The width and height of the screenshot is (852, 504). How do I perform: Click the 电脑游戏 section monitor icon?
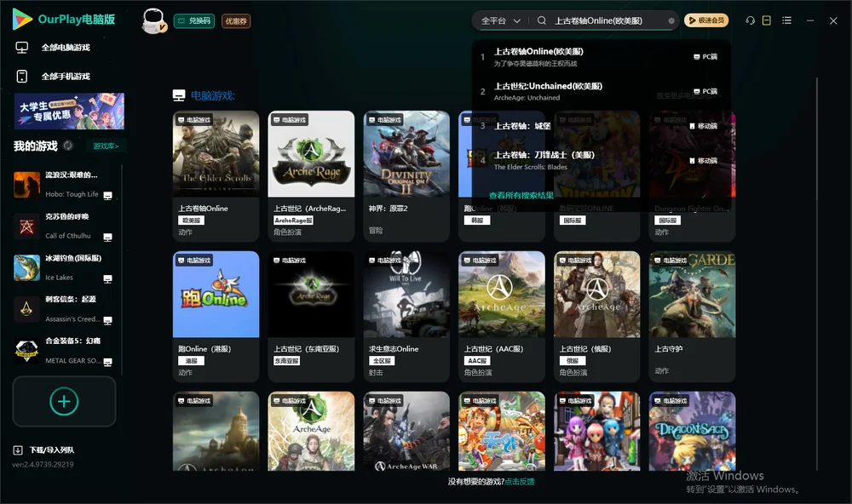pos(179,95)
